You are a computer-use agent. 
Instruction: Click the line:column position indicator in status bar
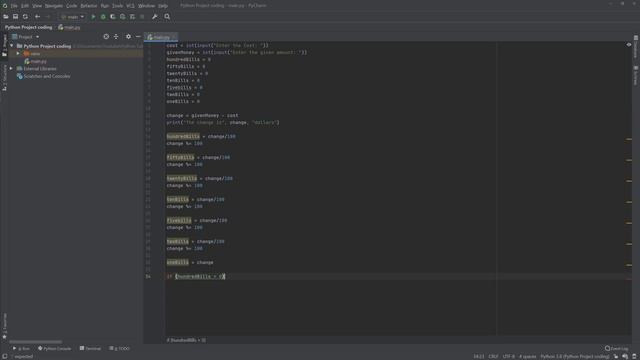tap(479, 356)
